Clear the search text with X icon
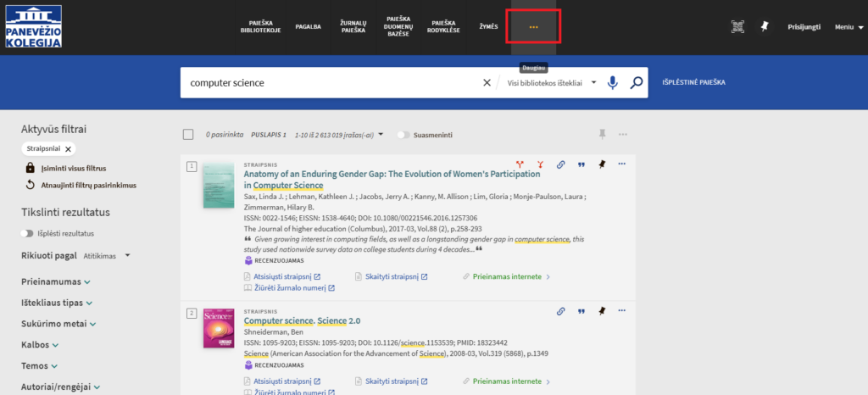Viewport: 868px width, 395px height. point(487,83)
